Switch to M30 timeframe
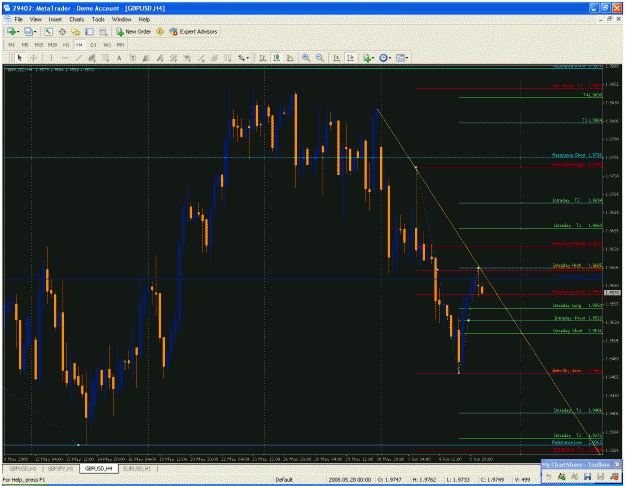 click(52, 45)
